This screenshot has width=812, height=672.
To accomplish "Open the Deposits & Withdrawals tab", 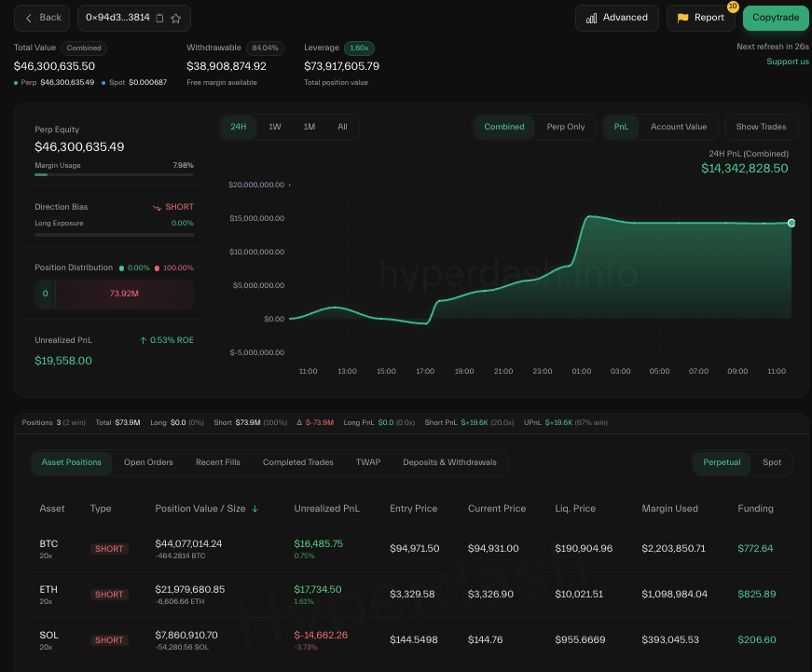I will point(449,462).
